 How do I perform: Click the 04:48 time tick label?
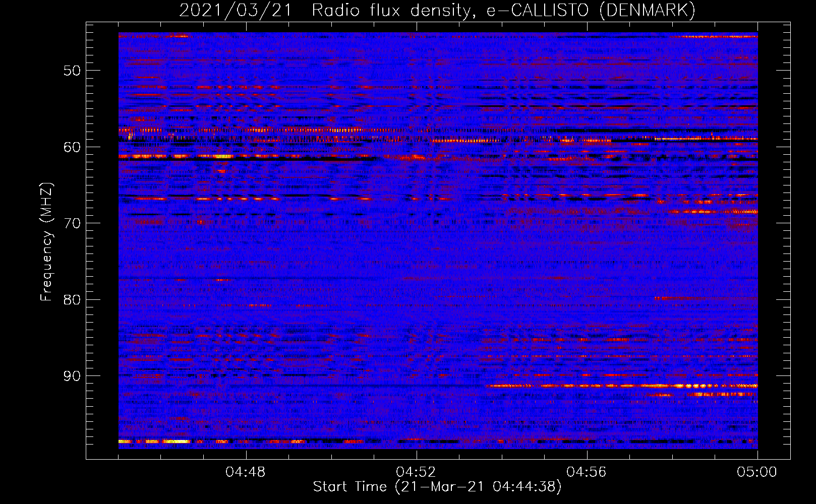(246, 472)
